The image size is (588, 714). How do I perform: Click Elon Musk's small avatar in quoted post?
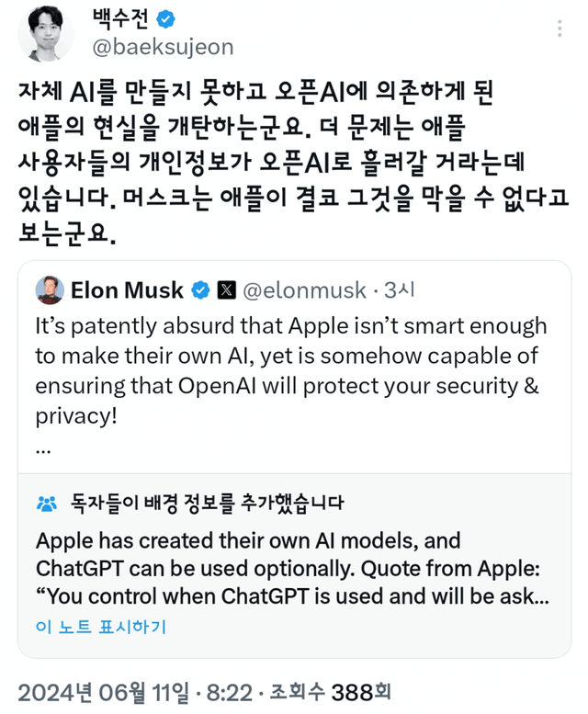[49, 290]
